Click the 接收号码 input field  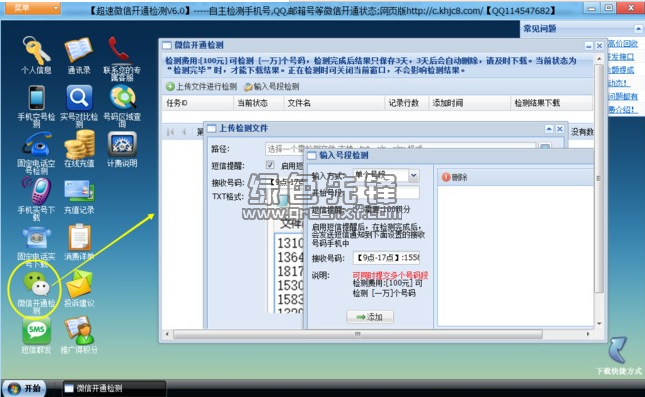point(386,258)
